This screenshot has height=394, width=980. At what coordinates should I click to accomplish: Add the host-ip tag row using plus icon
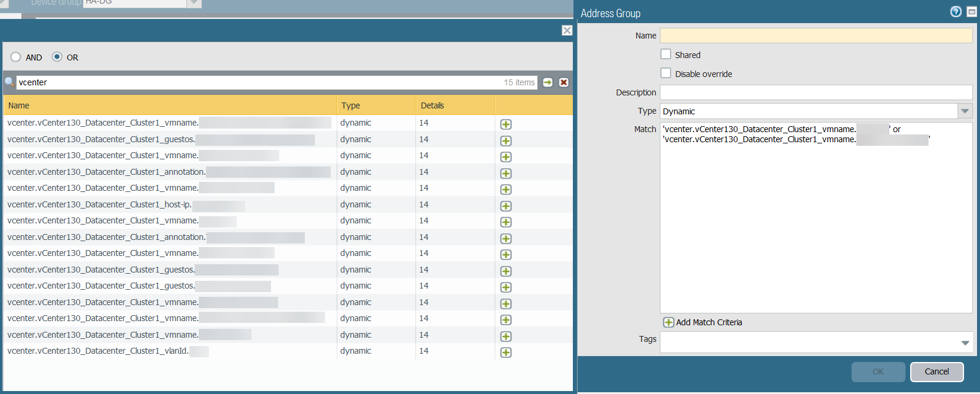point(505,206)
